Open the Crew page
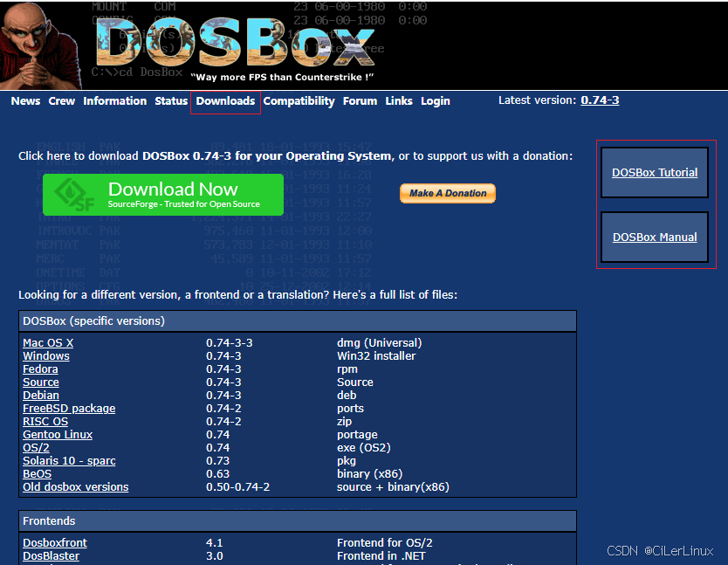The width and height of the screenshot is (728, 565). [62, 100]
